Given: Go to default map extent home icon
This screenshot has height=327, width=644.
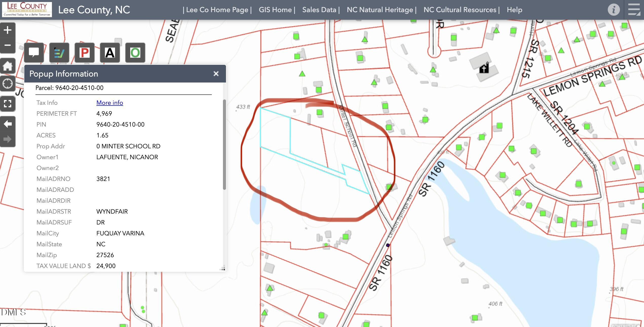Looking at the screenshot, I should [x=8, y=66].
